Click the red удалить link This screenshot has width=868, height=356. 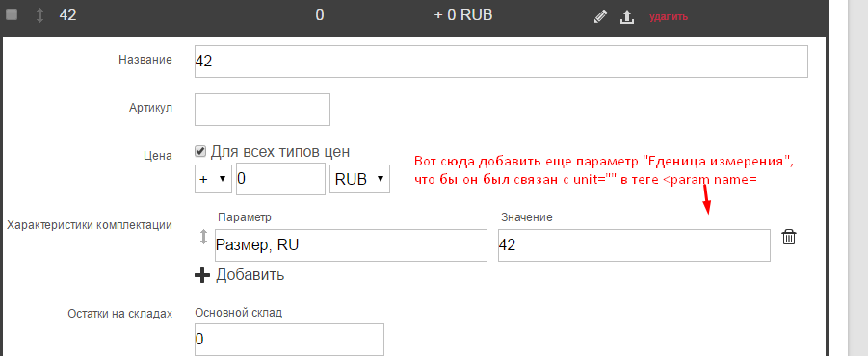669,16
